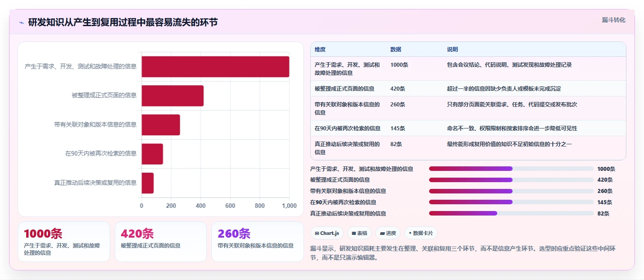Viewport: 644px width, 280px height.
Task: Click the table cell 被整理成正式页面的信息
Action: (345, 89)
